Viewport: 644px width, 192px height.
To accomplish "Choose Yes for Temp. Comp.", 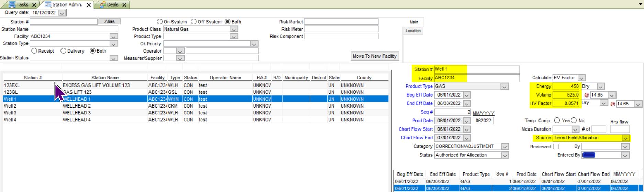I will (557, 121).
